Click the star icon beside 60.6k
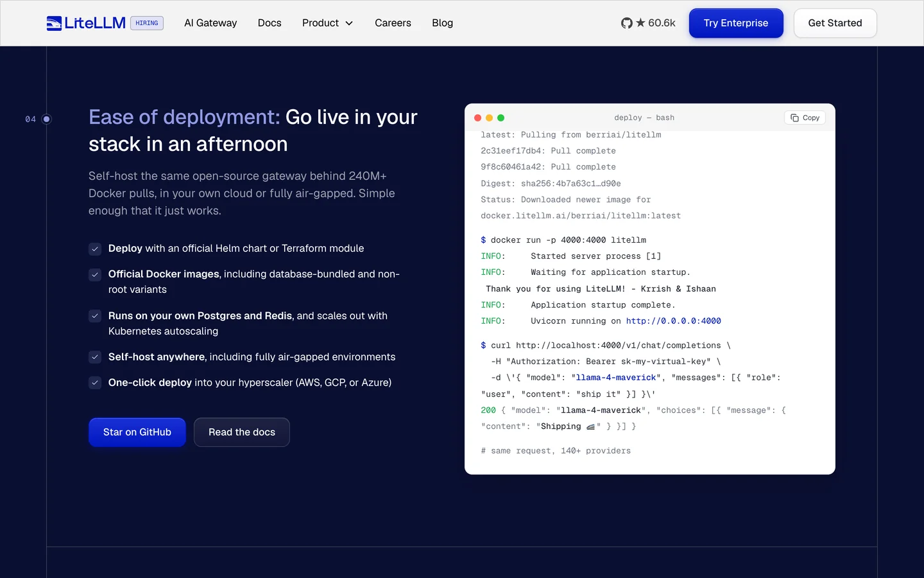Screen dimensions: 924x578 tap(640, 22)
